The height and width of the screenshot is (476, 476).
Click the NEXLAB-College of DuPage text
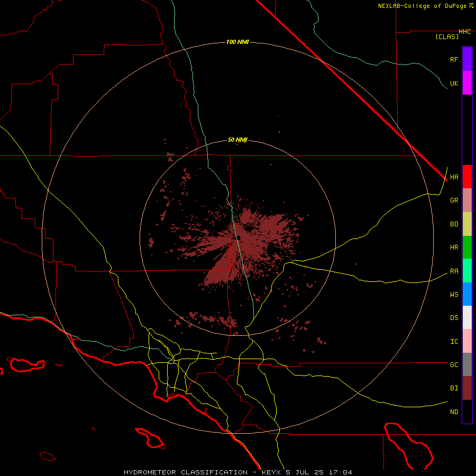[423, 6]
